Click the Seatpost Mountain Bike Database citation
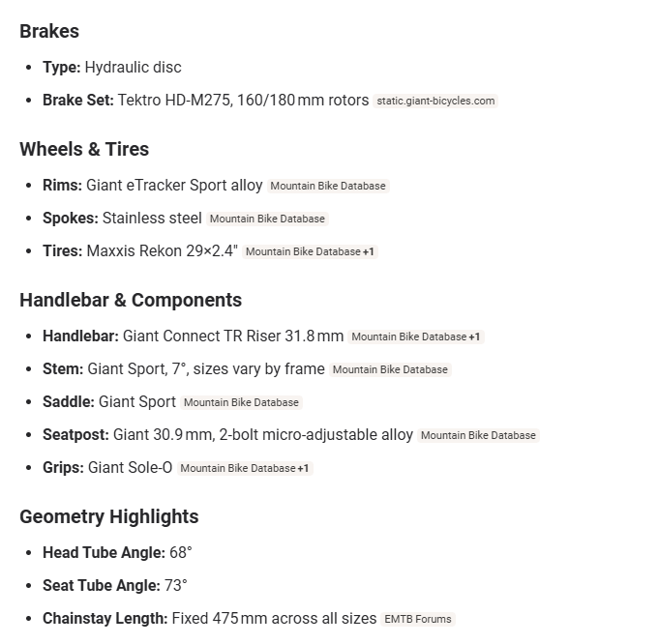This screenshot has width=659, height=644. (478, 435)
